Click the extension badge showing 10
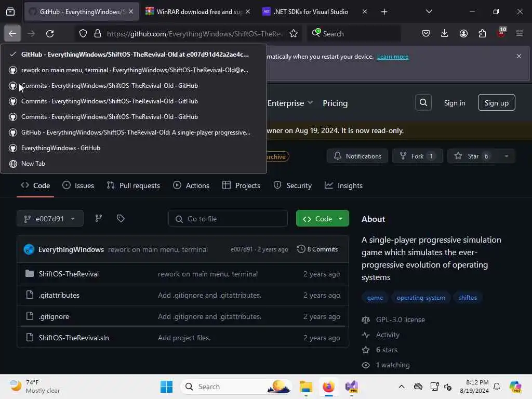This screenshot has height=399, width=532. (501, 33)
